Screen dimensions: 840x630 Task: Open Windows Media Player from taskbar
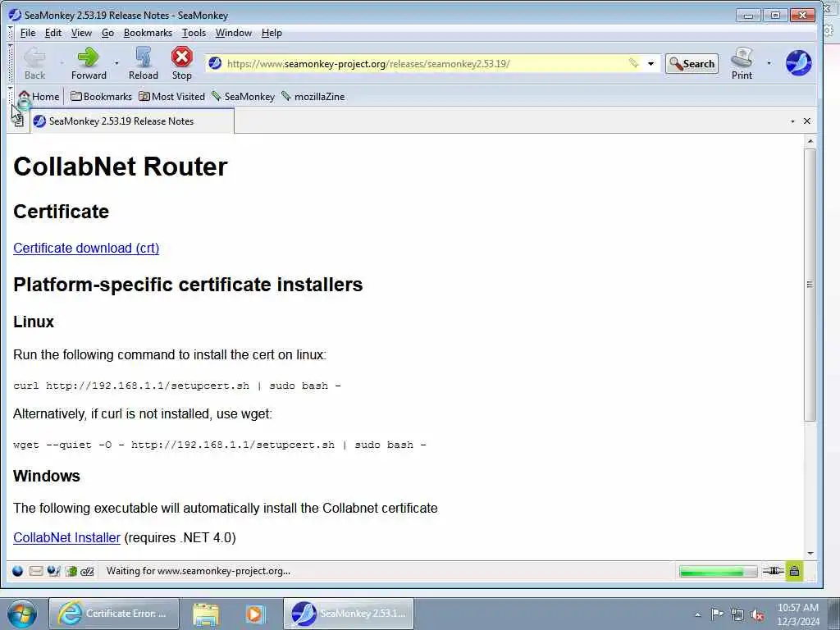(x=256, y=614)
